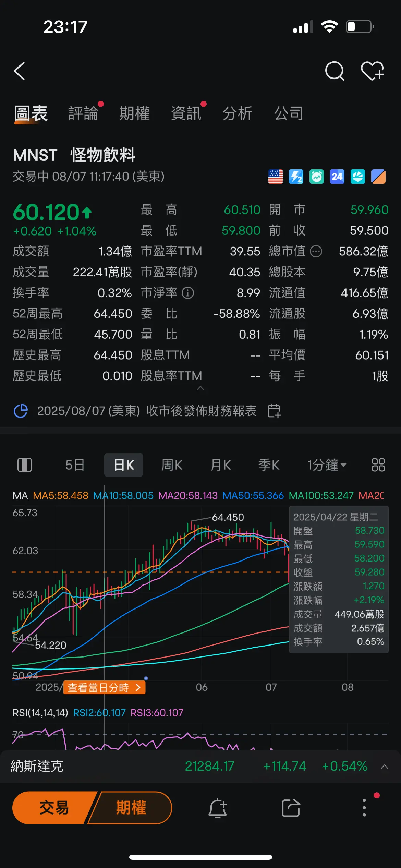Image resolution: width=401 pixels, height=868 pixels.
Task: Tap the 委比 value -58.88%
Action: [x=237, y=314]
